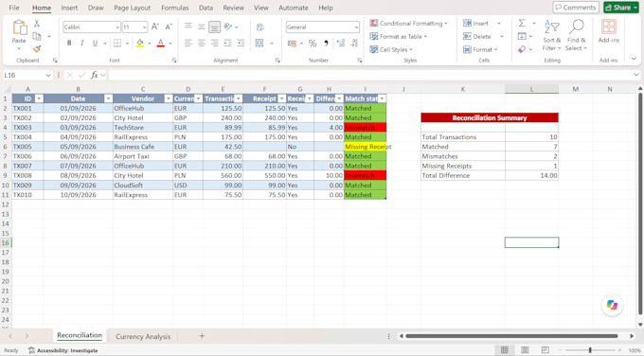Image resolution: width=644 pixels, height=356 pixels.
Task: Open Number Format dropdown showing General
Action: (x=322, y=27)
